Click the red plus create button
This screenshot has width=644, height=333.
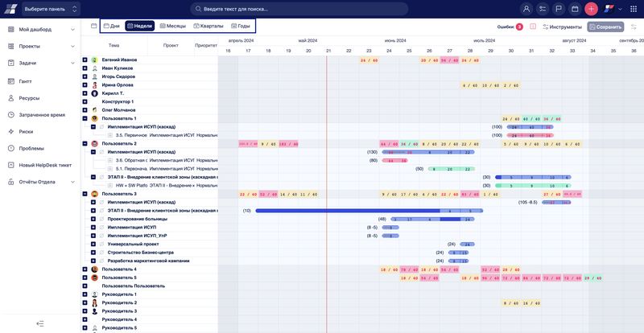tap(591, 9)
